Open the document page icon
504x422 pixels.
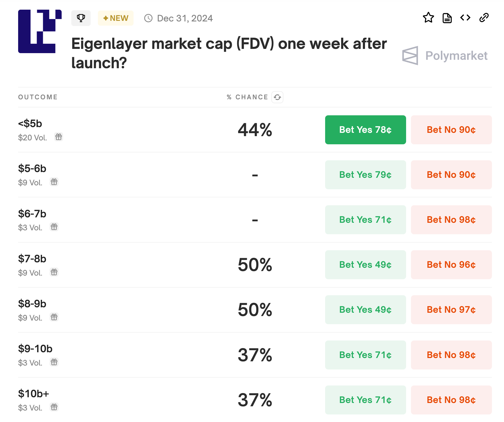(x=447, y=18)
